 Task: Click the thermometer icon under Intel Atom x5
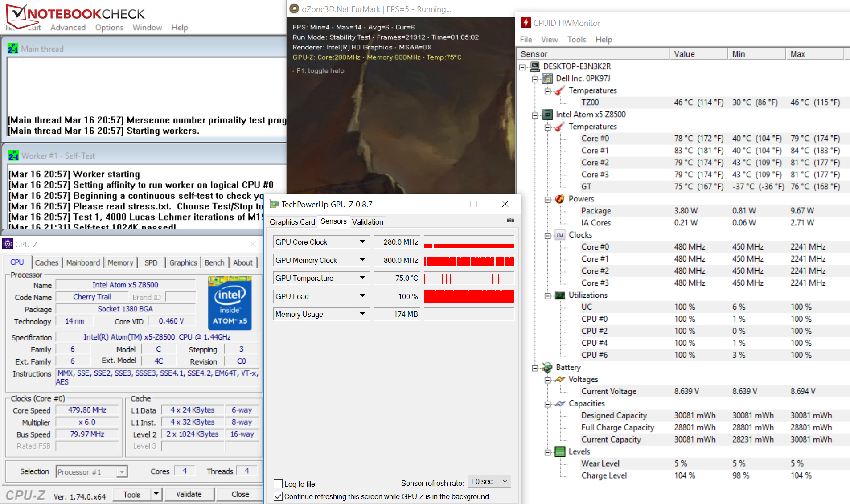click(560, 127)
